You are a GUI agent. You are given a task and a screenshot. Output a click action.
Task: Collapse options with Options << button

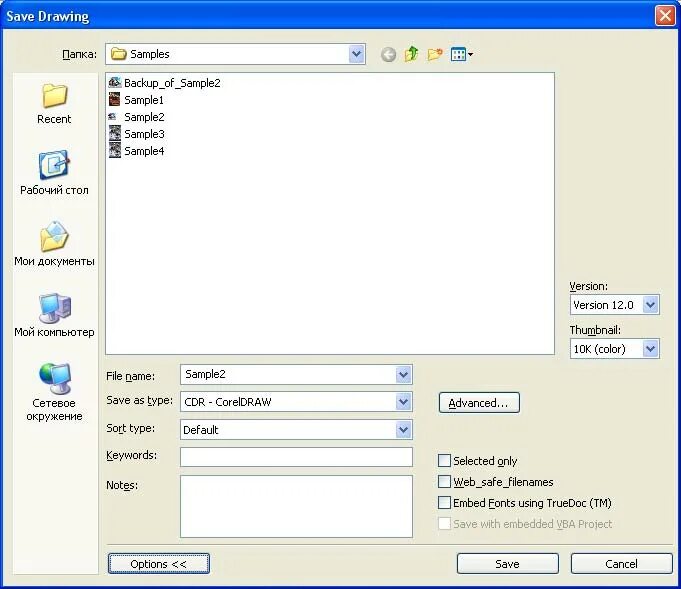pos(159,563)
